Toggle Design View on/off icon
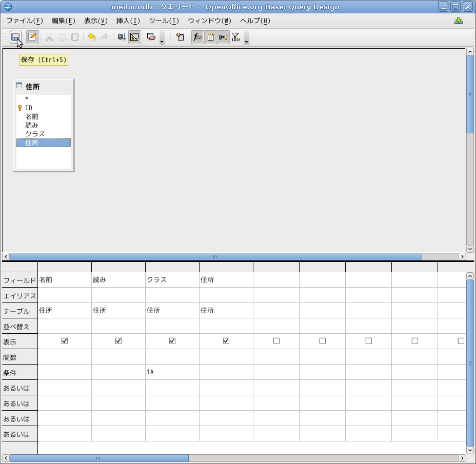Image resolution: width=476 pixels, height=464 pixels. coord(134,37)
